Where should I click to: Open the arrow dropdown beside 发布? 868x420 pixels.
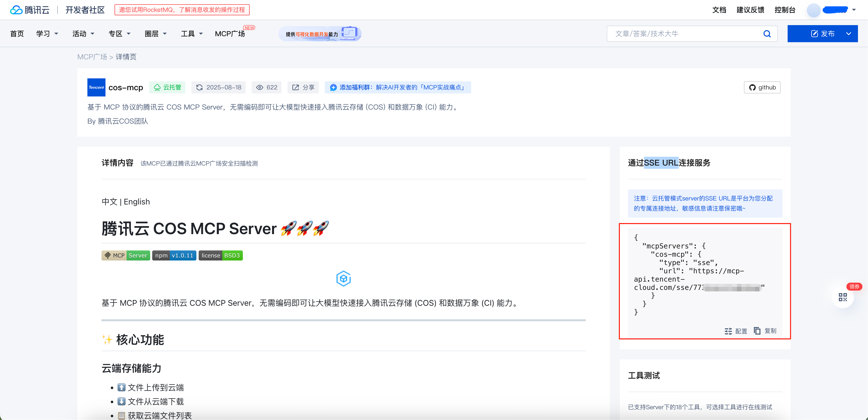pos(848,34)
